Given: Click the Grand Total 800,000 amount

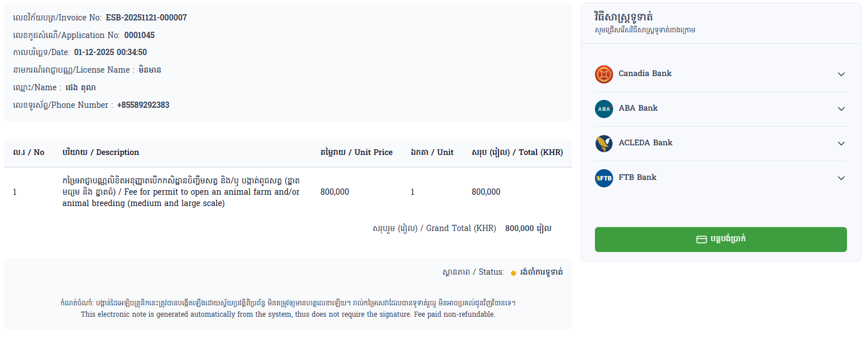Looking at the screenshot, I should 528,228.
